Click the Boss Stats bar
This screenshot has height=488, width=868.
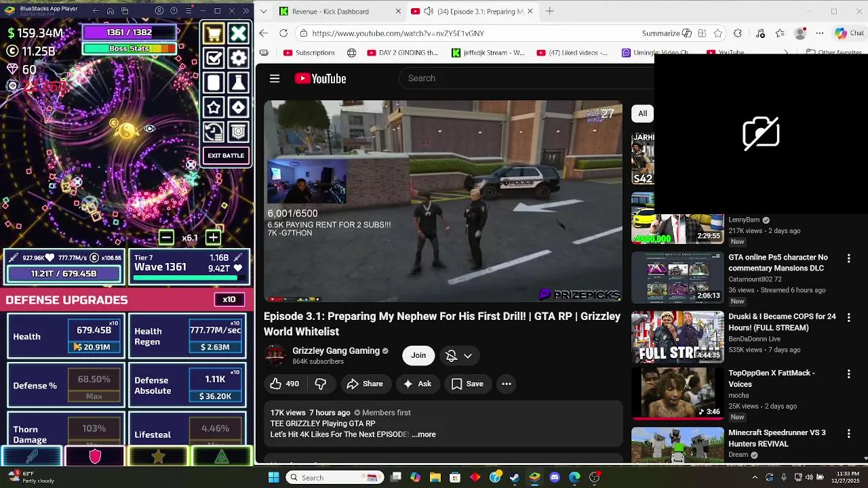(x=129, y=49)
